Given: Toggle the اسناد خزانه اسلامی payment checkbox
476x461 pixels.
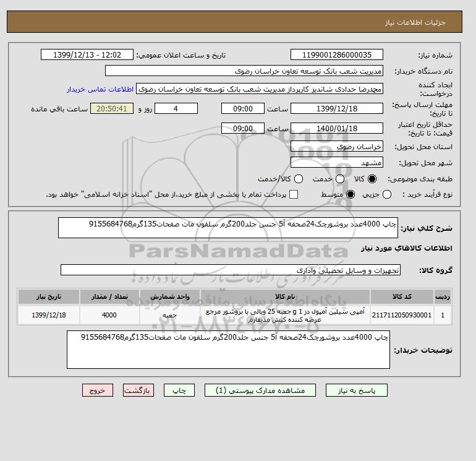Looking at the screenshot, I should [x=294, y=194].
